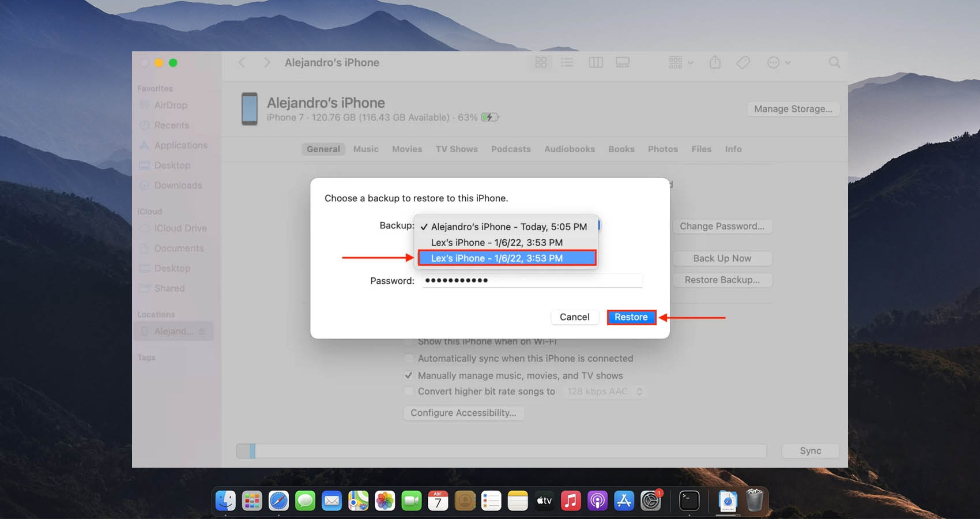
Task: Click the Restore button in the dialog
Action: point(631,317)
